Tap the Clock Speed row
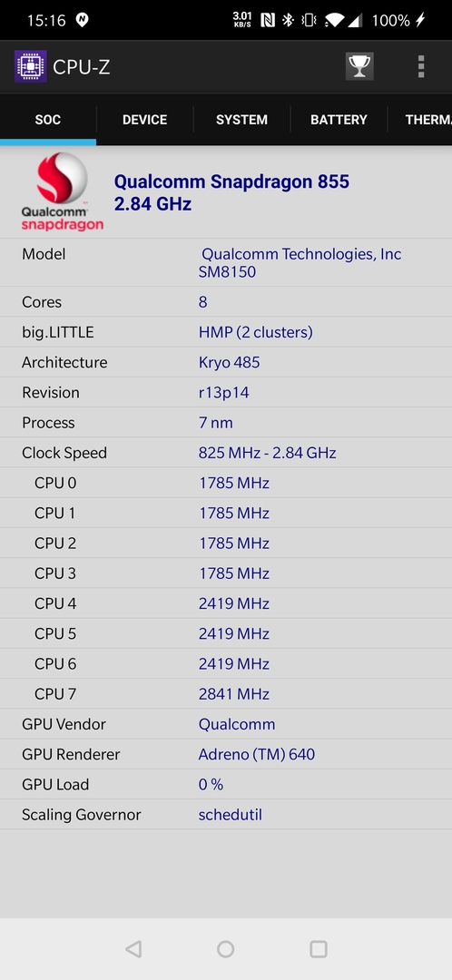Image resolution: width=452 pixels, height=980 pixels. (226, 453)
